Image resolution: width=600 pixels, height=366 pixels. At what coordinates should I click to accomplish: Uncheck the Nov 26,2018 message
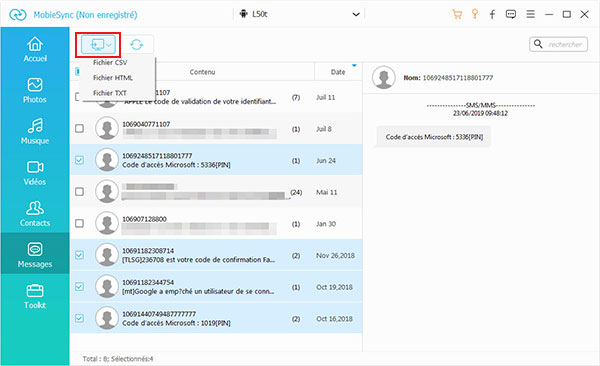[x=79, y=255]
